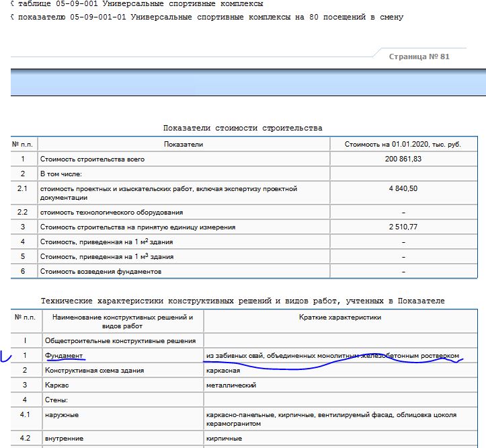Click the value 200 861,83
Image resolution: width=486 pixels, height=448 pixels.
403,159
